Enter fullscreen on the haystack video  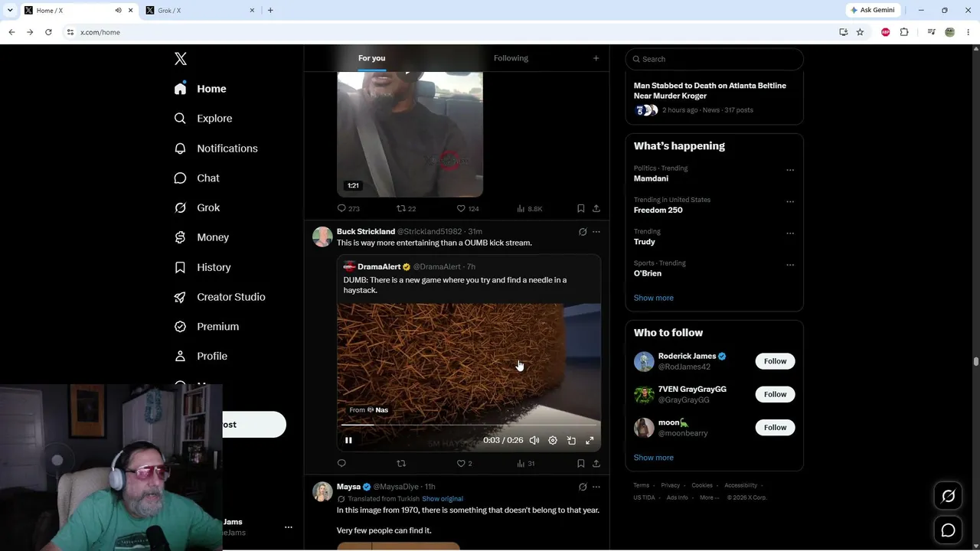590,440
